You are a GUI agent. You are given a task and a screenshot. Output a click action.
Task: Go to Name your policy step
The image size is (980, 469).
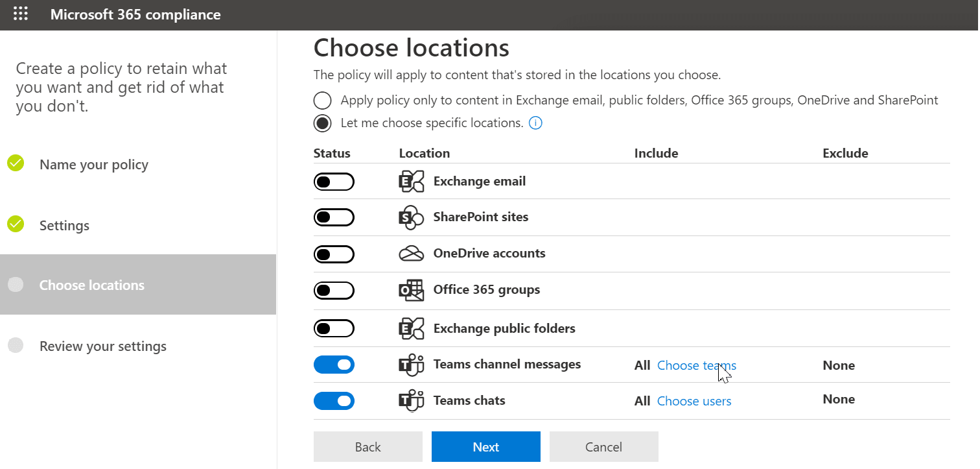(93, 165)
